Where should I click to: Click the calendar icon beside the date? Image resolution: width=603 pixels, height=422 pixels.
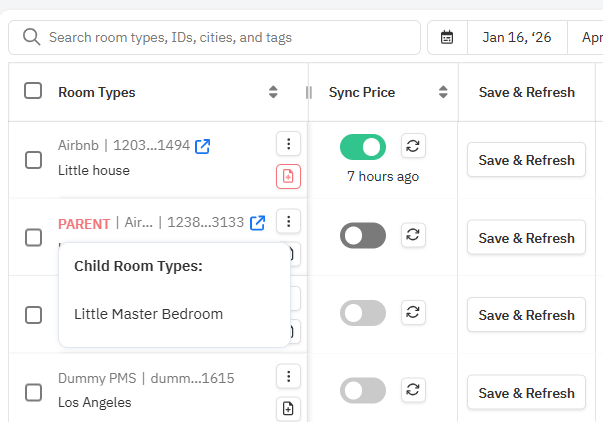(x=447, y=38)
